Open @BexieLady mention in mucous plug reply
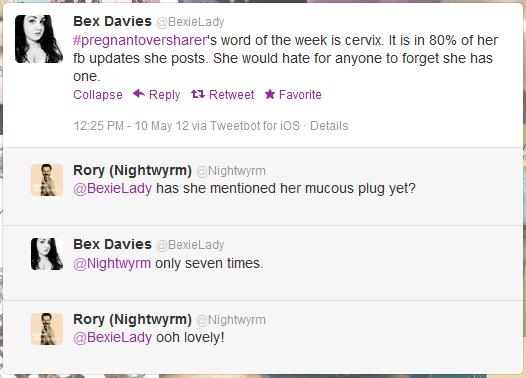526x378 pixels. click(112, 188)
